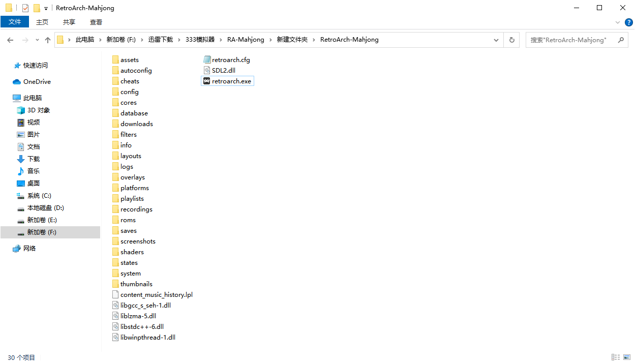
Task: Click the search magnifier icon
Action: (x=621, y=40)
